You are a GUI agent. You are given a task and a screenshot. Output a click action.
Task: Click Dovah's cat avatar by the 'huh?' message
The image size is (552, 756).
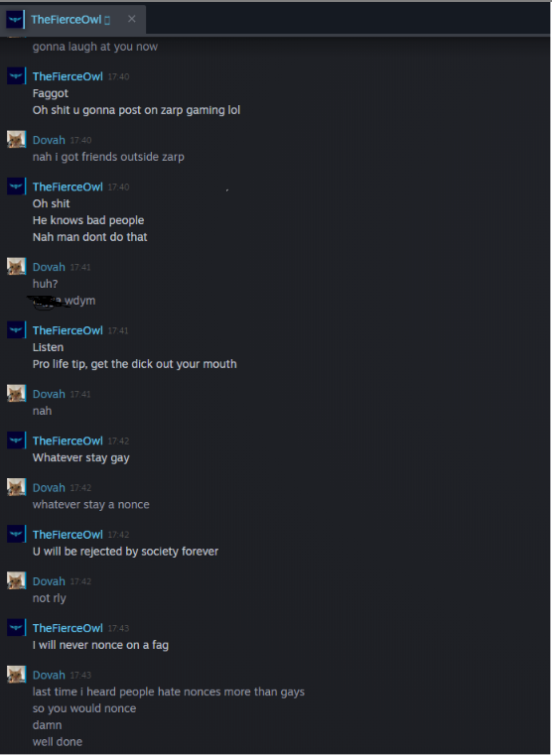16,266
